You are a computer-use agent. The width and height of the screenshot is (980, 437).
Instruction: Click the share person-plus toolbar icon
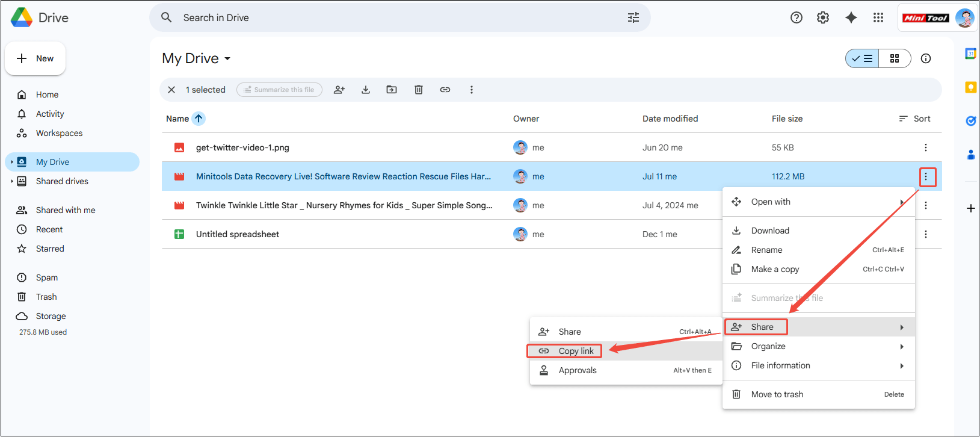[339, 90]
